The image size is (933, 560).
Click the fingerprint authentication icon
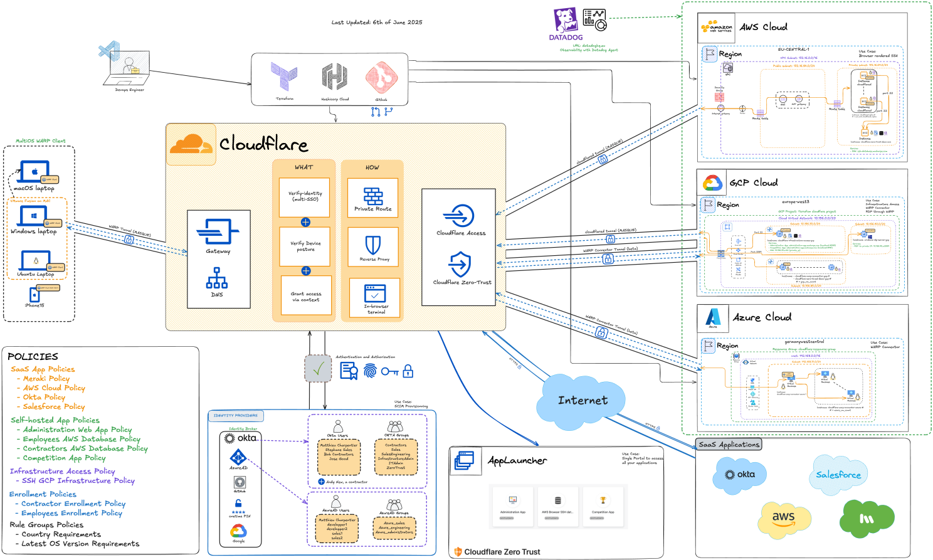[371, 371]
